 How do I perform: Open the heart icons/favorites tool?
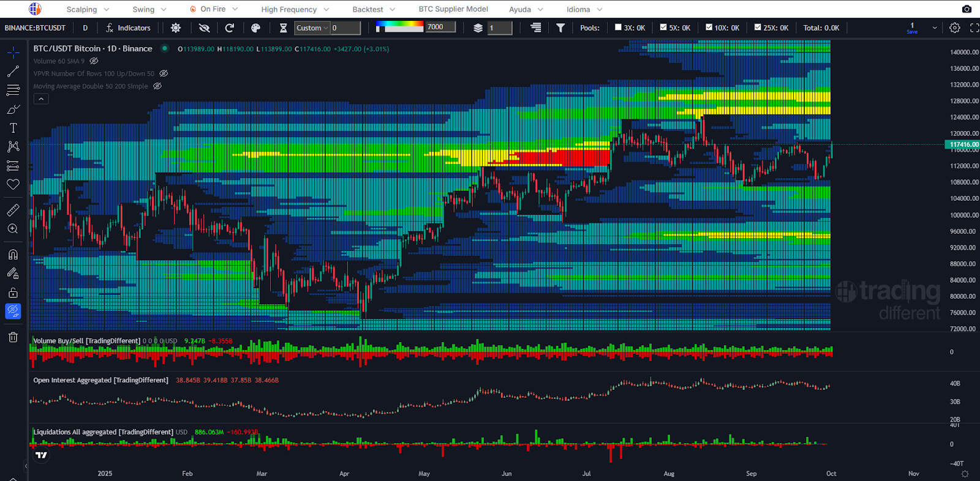click(x=13, y=184)
